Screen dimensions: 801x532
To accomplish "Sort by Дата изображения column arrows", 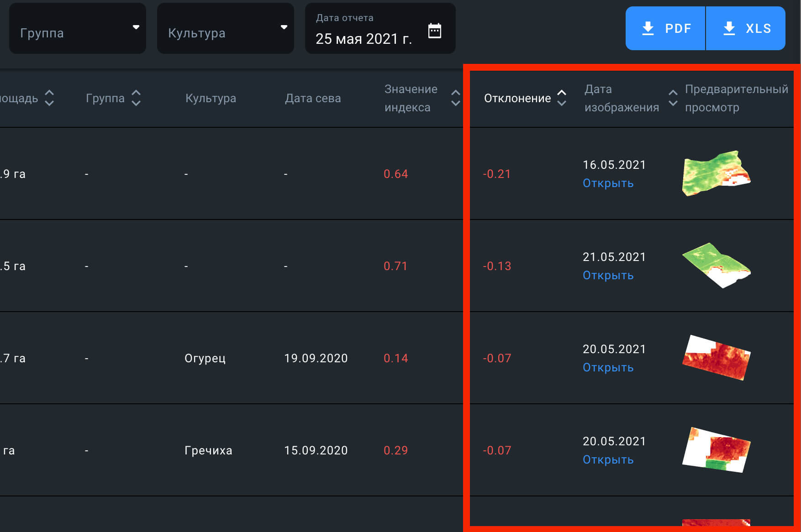I will [x=673, y=98].
